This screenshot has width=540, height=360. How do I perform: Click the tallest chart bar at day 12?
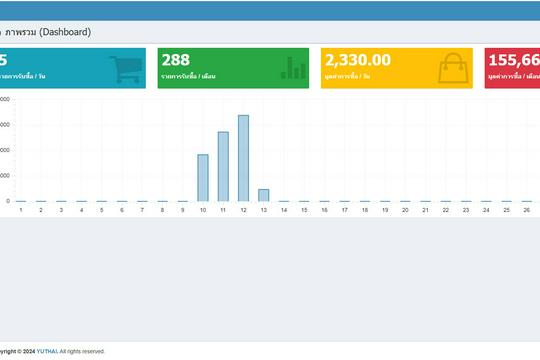click(243, 158)
